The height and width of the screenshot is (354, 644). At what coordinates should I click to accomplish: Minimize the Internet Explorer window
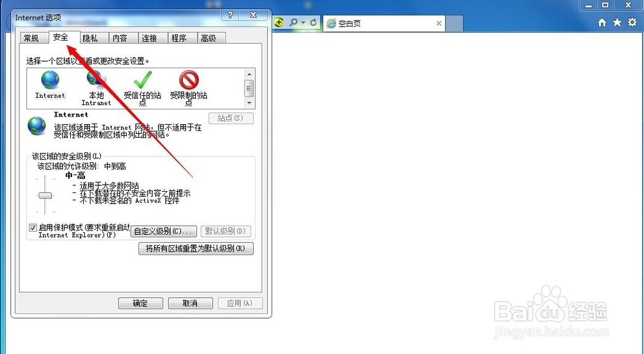589,5
